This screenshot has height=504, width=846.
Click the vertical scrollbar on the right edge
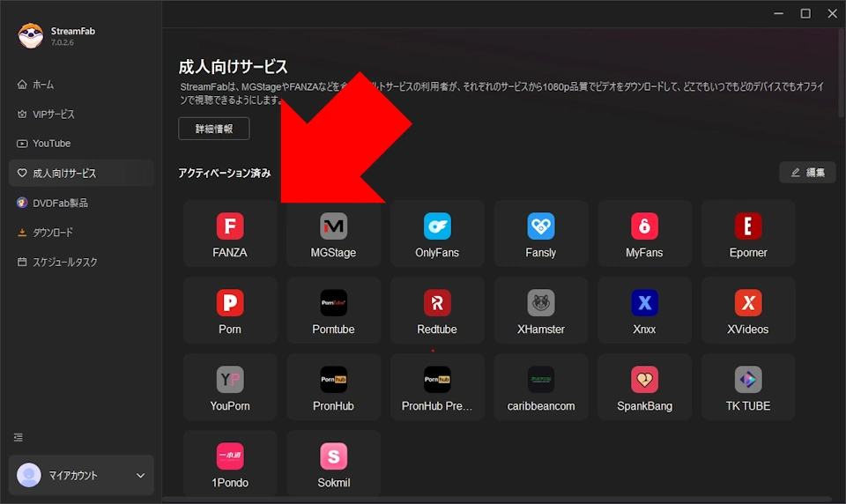click(x=842, y=73)
